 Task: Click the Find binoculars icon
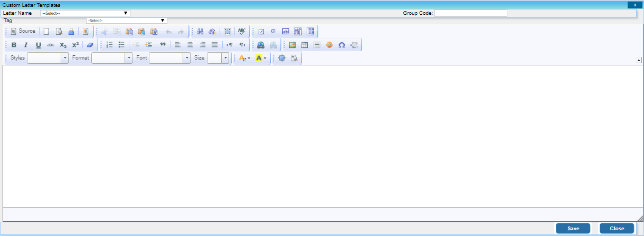(201, 32)
